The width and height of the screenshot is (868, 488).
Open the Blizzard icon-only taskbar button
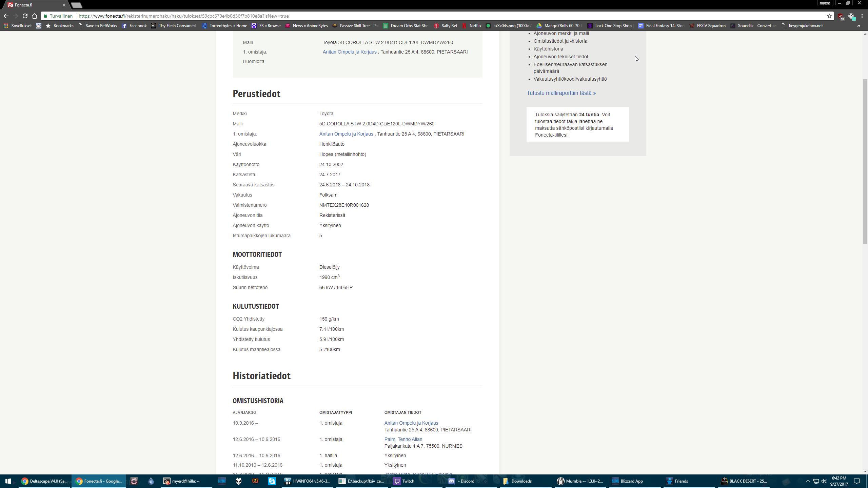[x=222, y=481]
